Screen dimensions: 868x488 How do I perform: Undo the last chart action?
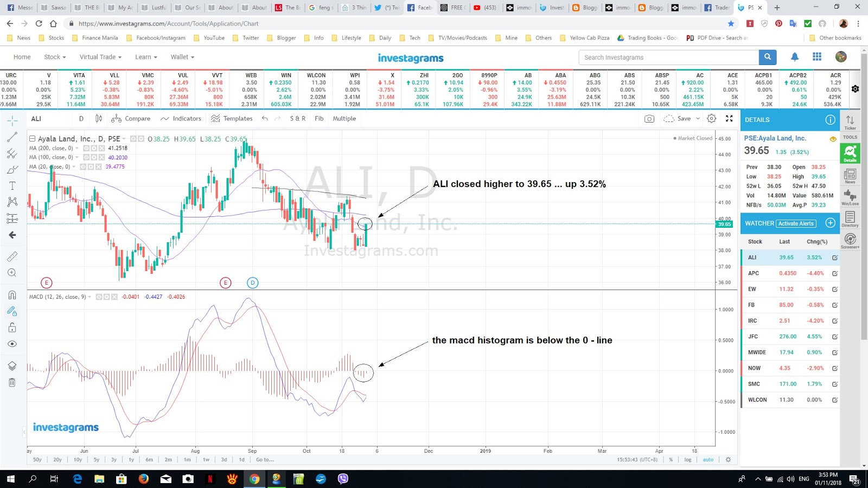(x=265, y=118)
